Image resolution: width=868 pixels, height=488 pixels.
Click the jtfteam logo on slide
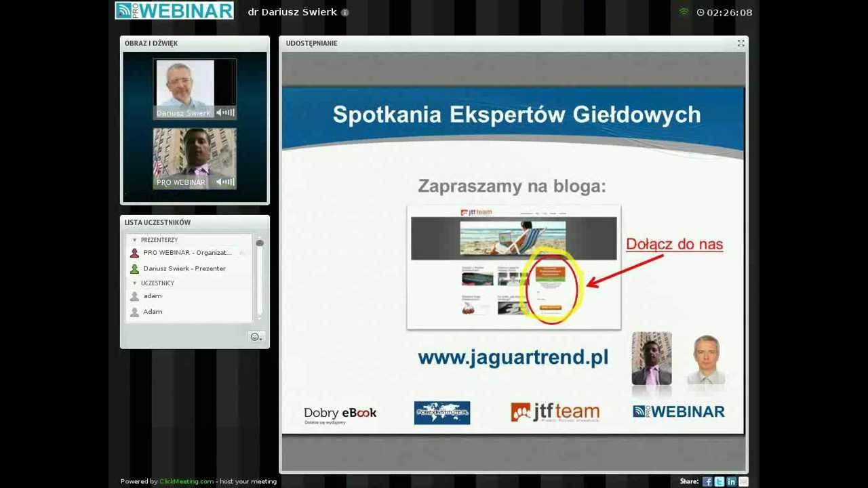click(x=555, y=412)
